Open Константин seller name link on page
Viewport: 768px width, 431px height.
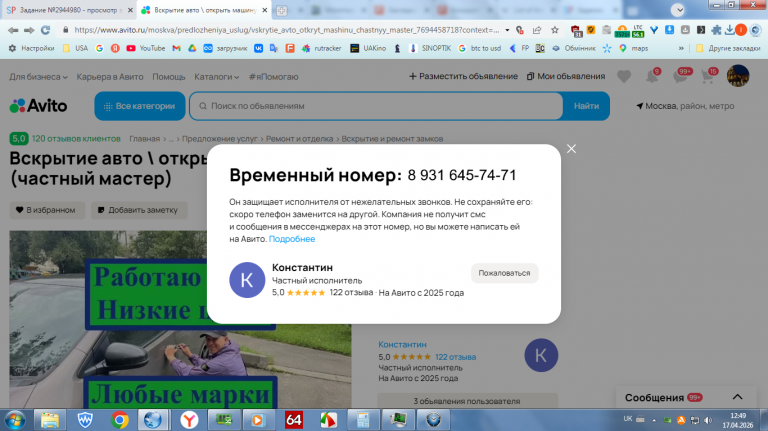(x=402, y=344)
